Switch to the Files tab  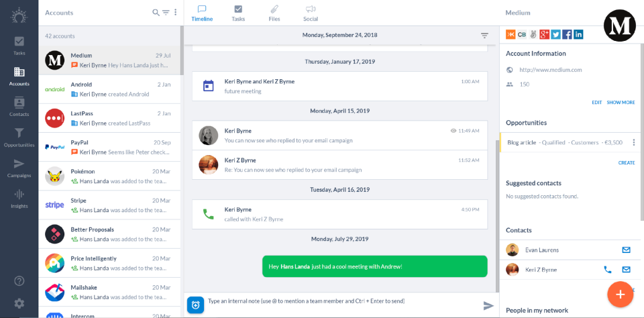click(274, 13)
